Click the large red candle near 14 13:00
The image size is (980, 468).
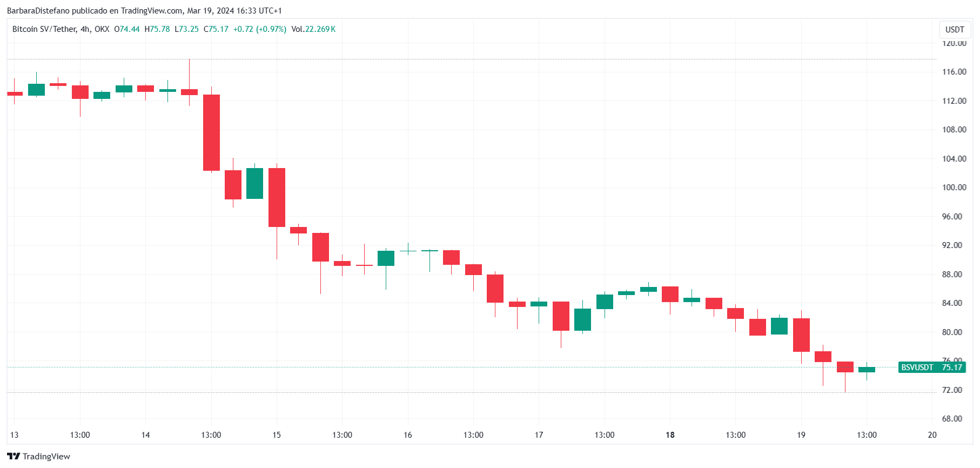click(x=211, y=132)
